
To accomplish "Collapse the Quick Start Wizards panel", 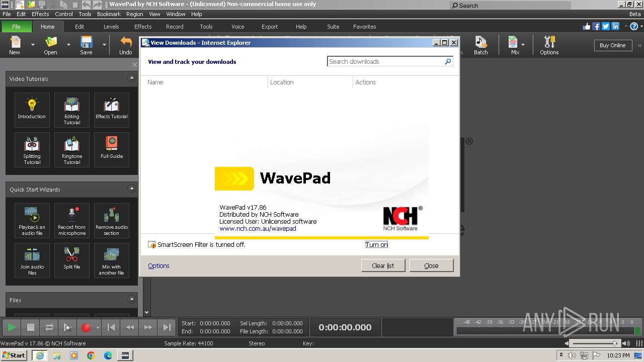I will coord(132,189).
